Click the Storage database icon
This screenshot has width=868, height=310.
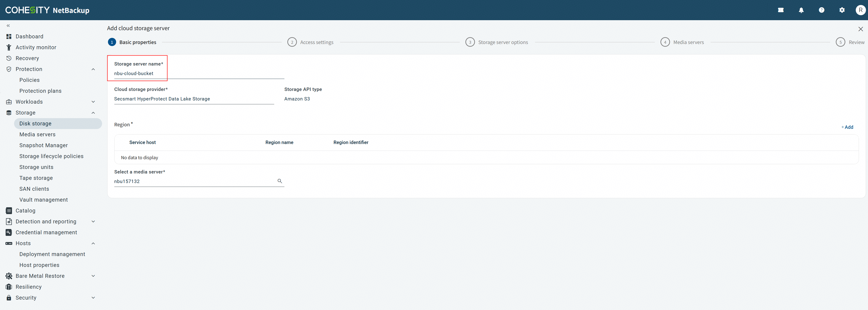(x=9, y=112)
